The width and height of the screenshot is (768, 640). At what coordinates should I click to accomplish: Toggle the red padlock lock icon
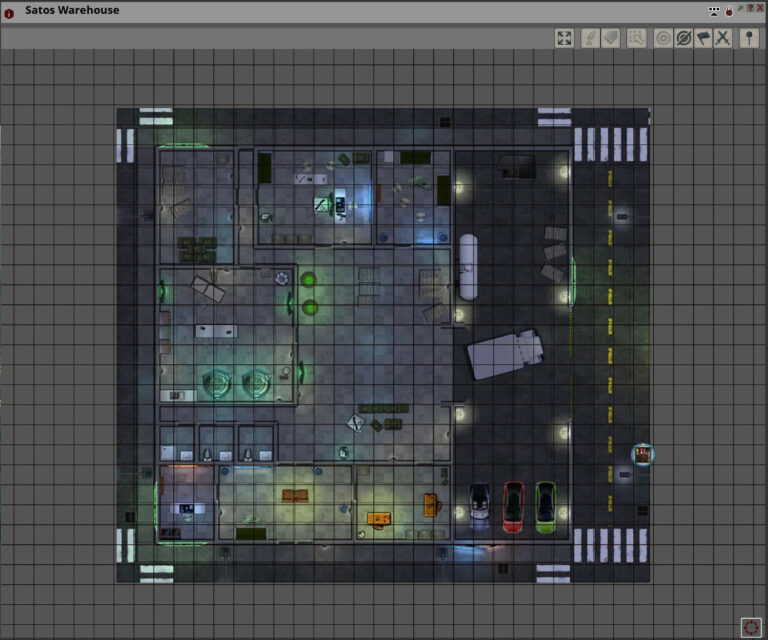[x=729, y=11]
